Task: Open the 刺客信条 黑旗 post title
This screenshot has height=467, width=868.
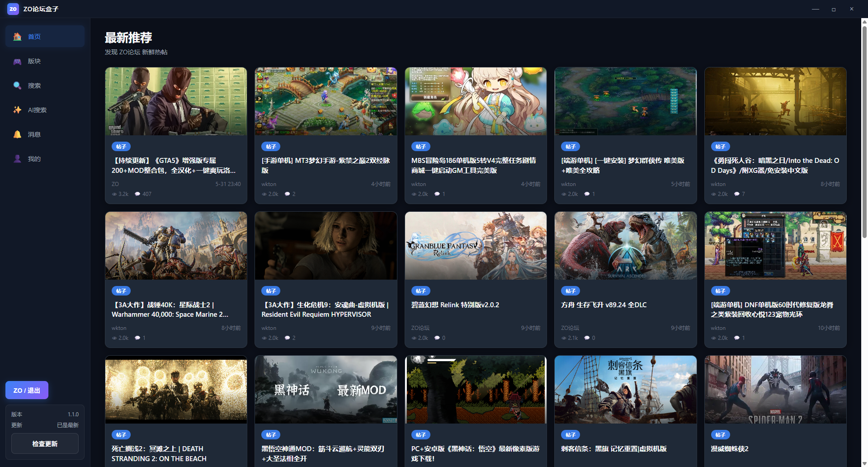Action: coord(614,449)
